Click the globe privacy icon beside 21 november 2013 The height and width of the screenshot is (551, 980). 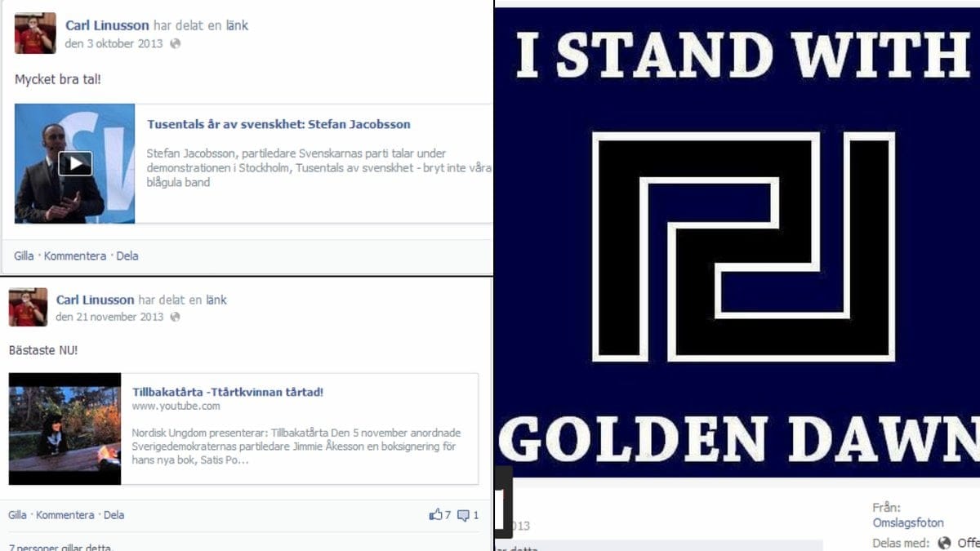[x=175, y=318]
